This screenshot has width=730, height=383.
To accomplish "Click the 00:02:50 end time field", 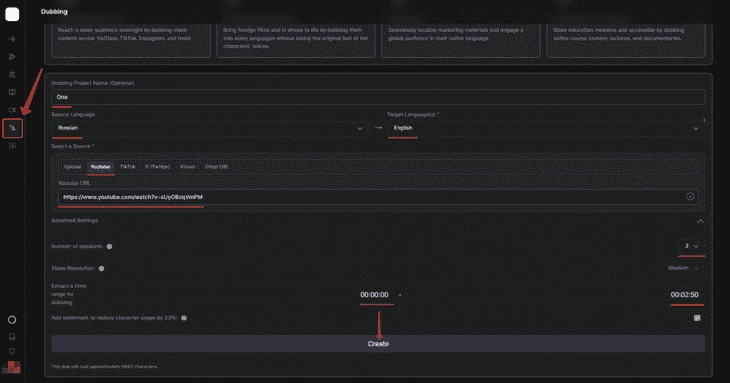I will click(684, 295).
